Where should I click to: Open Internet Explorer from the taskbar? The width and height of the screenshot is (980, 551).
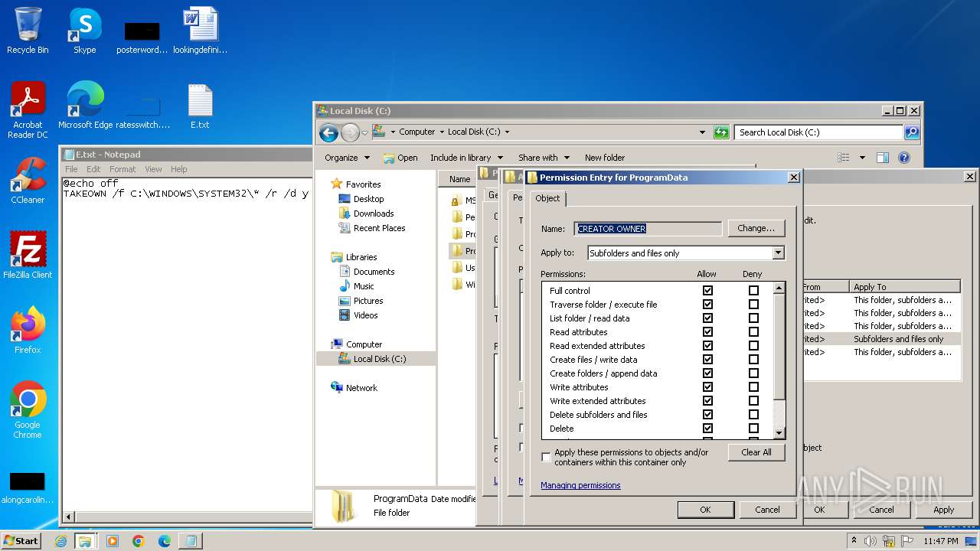(60, 541)
